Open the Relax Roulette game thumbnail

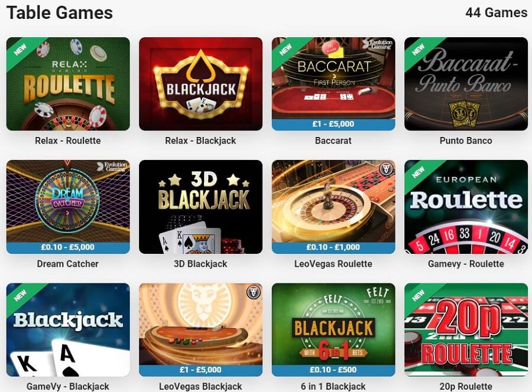68,84
